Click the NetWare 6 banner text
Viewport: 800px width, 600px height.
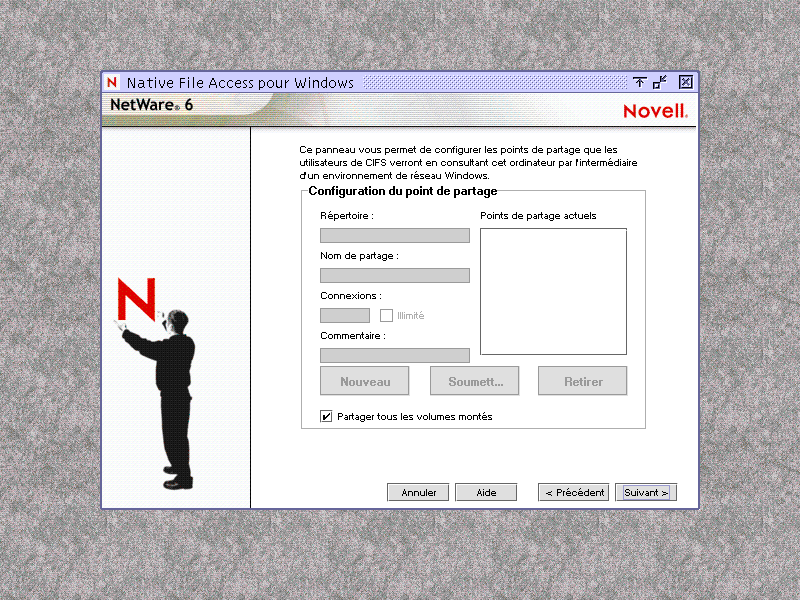[152, 105]
